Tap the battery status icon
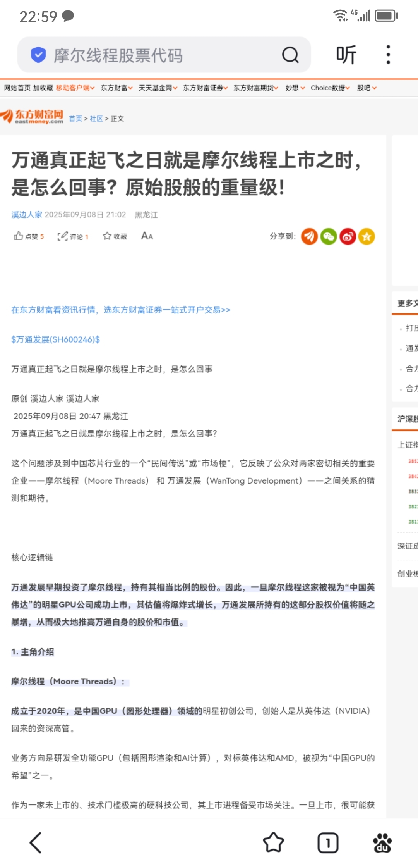Image resolution: width=418 pixels, height=868 pixels. point(387,15)
